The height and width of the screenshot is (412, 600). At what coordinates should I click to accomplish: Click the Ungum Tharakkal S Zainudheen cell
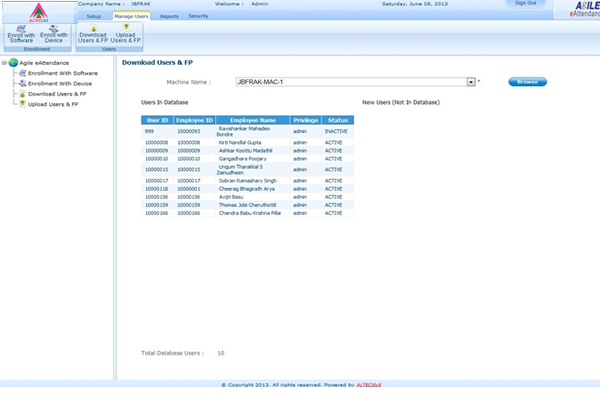(x=253, y=169)
